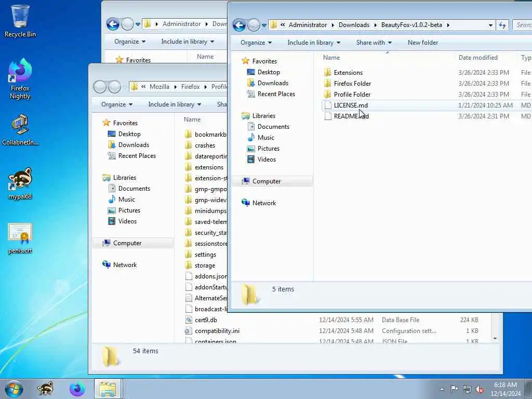
Task: Open Include in library in the Firefox profile window
Action: coord(175,104)
